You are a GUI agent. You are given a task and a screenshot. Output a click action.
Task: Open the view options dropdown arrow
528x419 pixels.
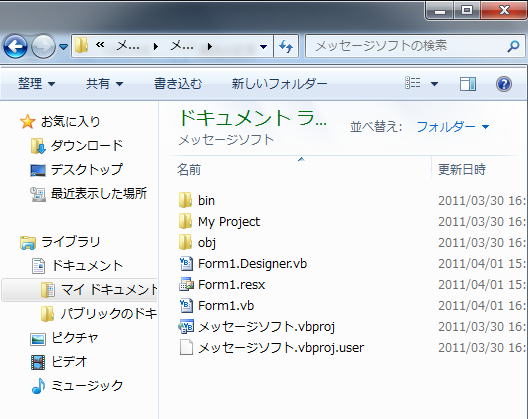(x=434, y=84)
